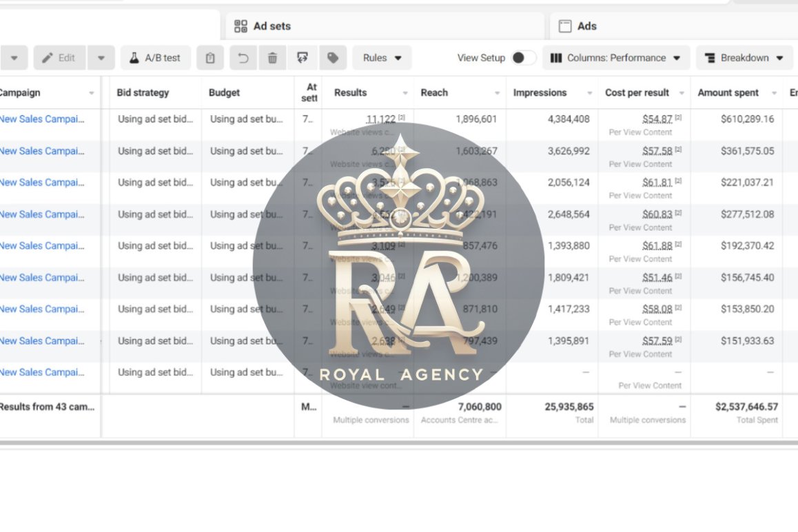The image size is (798, 532).
Task: Click the preview feedback icon next to trash
Action: click(x=303, y=58)
